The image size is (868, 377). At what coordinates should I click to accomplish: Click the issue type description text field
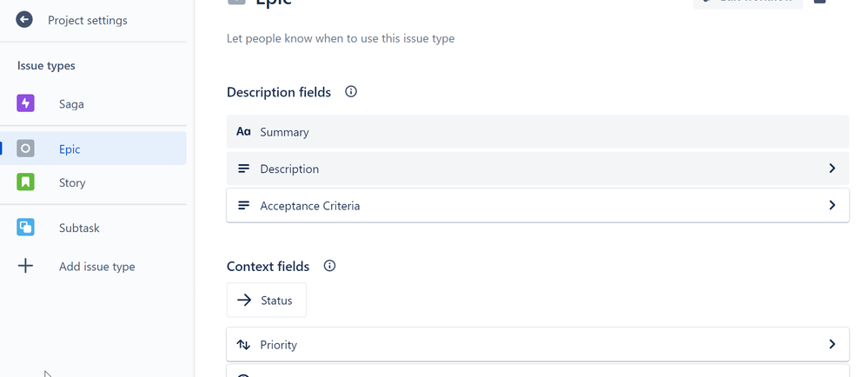[341, 39]
